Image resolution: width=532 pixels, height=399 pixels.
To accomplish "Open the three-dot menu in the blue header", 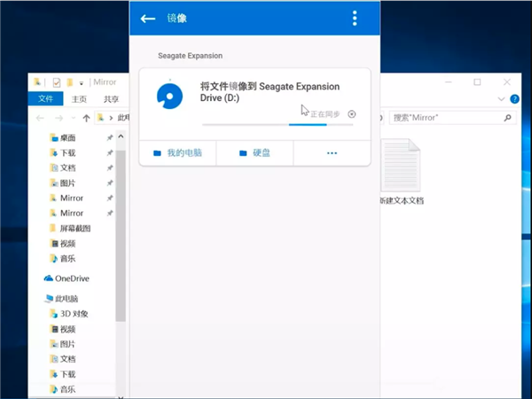I will [355, 19].
